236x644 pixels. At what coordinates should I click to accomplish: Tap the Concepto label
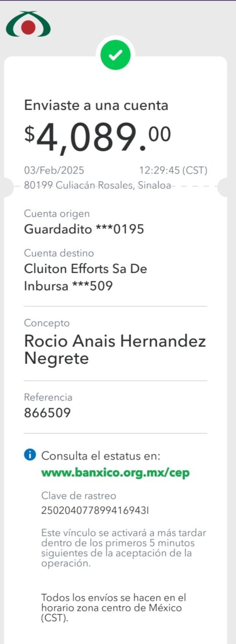[47, 323]
